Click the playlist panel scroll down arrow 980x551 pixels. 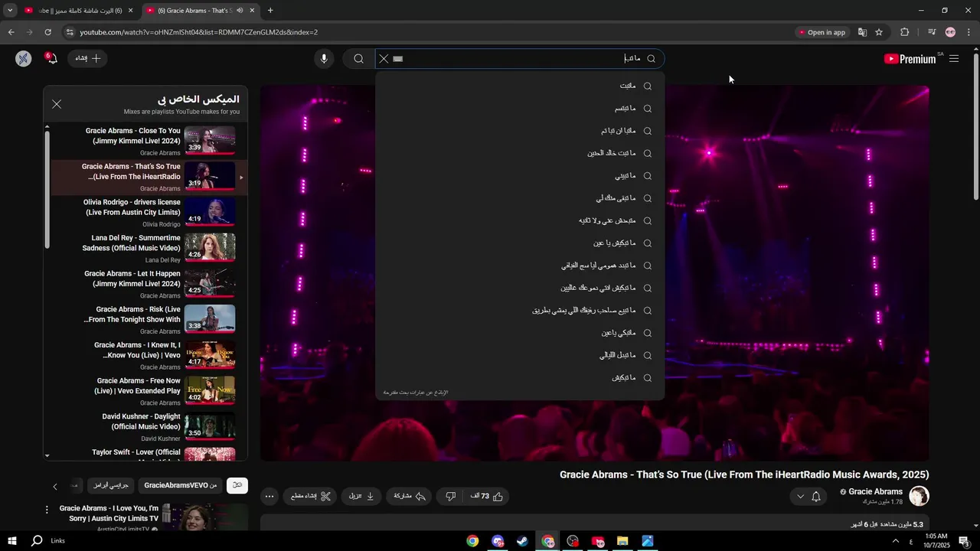tap(47, 455)
